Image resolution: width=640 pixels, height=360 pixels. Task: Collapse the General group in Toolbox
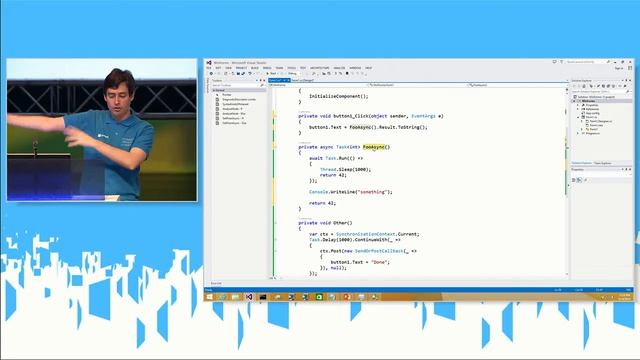(214, 90)
